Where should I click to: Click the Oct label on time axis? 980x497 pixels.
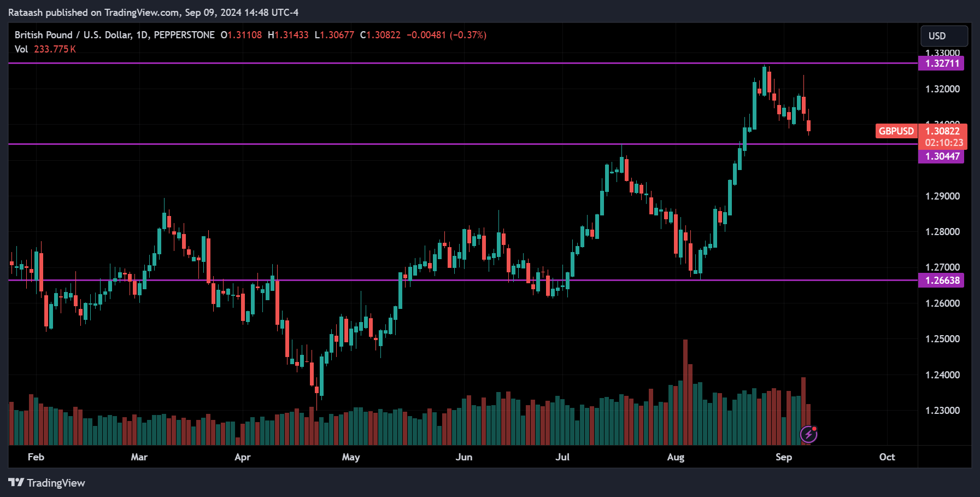coord(887,457)
